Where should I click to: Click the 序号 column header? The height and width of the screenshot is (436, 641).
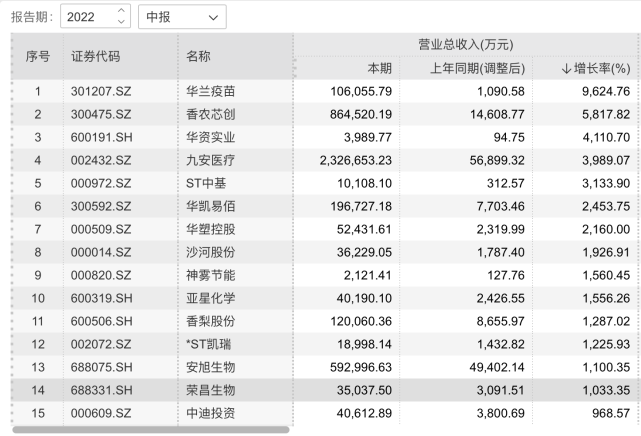[37, 56]
